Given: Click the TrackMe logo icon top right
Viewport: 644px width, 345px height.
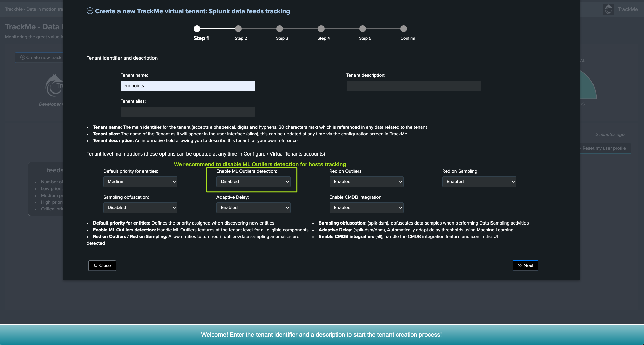Looking at the screenshot, I should pos(608,9).
